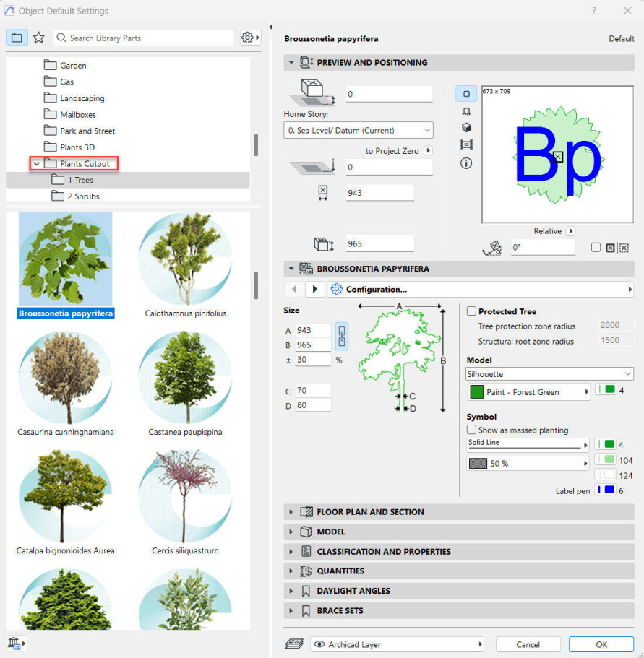
Task: Switch to folder view of library
Action: coord(17,38)
